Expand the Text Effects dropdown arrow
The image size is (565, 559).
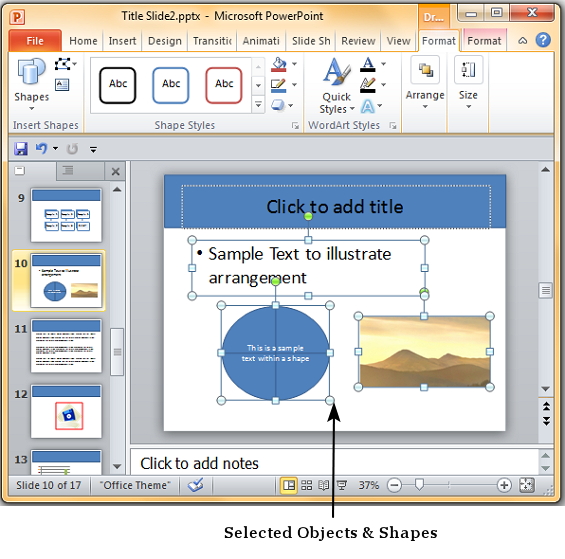point(380,106)
